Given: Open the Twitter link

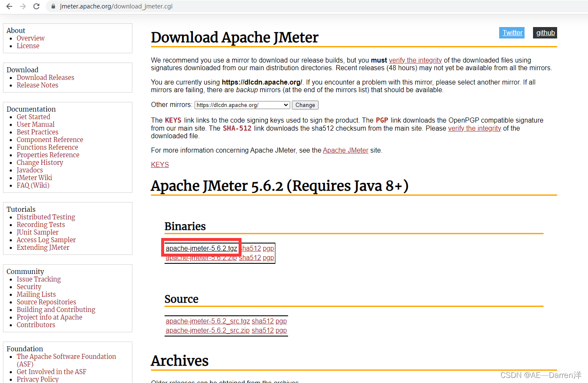Looking at the screenshot, I should 511,33.
